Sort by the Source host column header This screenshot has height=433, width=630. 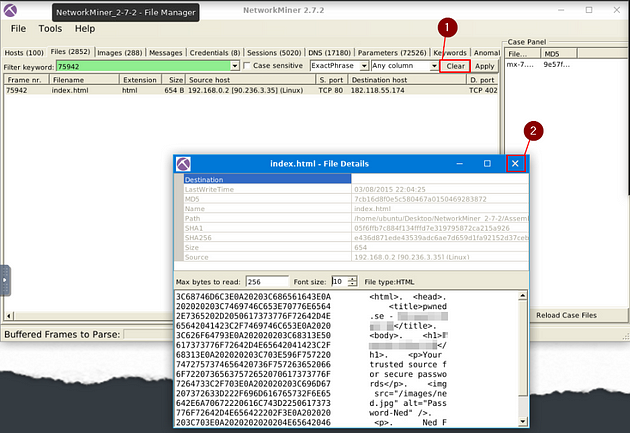coord(251,80)
